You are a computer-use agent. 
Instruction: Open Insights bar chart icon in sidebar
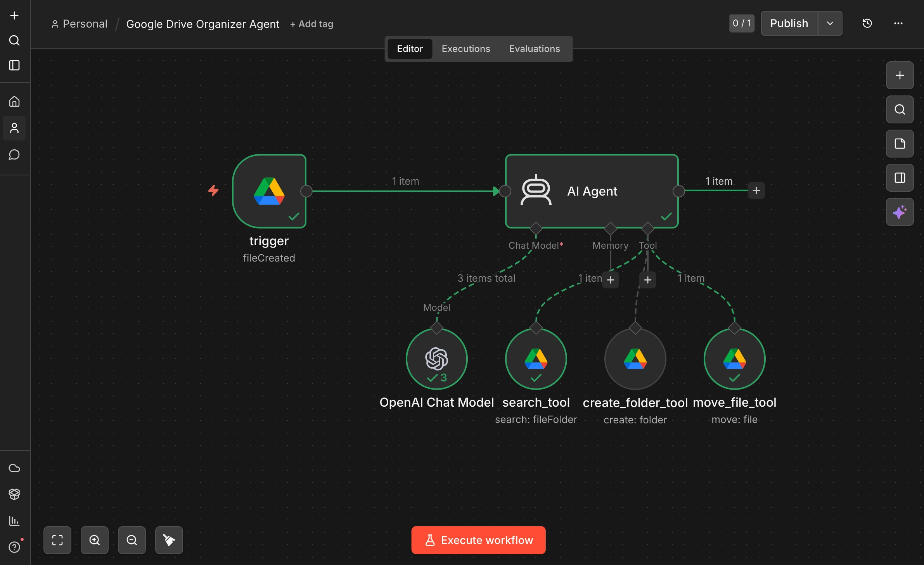14,520
